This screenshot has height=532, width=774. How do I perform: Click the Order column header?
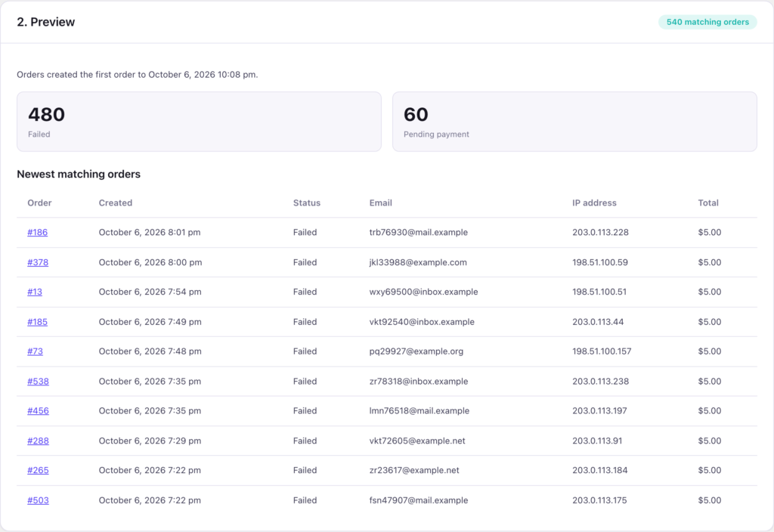(x=39, y=203)
